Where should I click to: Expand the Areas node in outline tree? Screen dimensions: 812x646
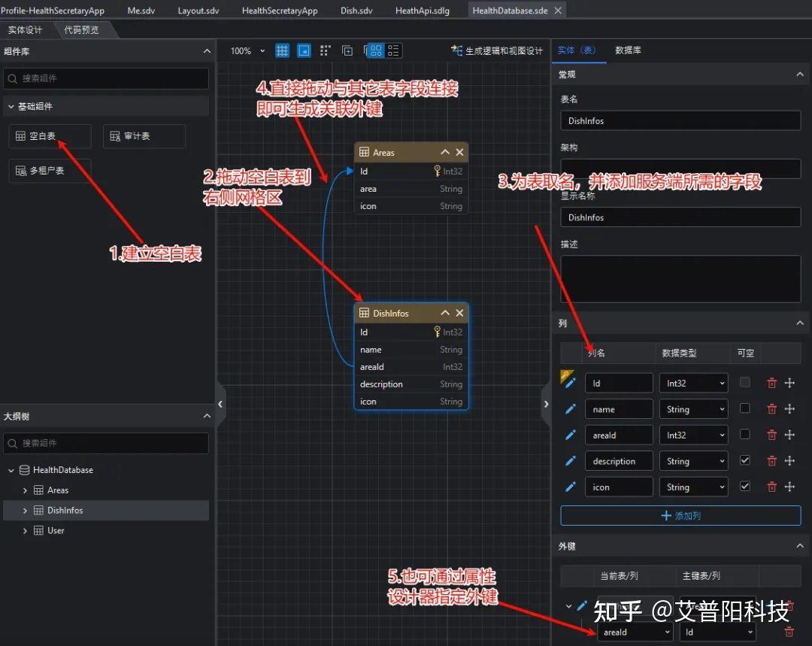point(26,490)
